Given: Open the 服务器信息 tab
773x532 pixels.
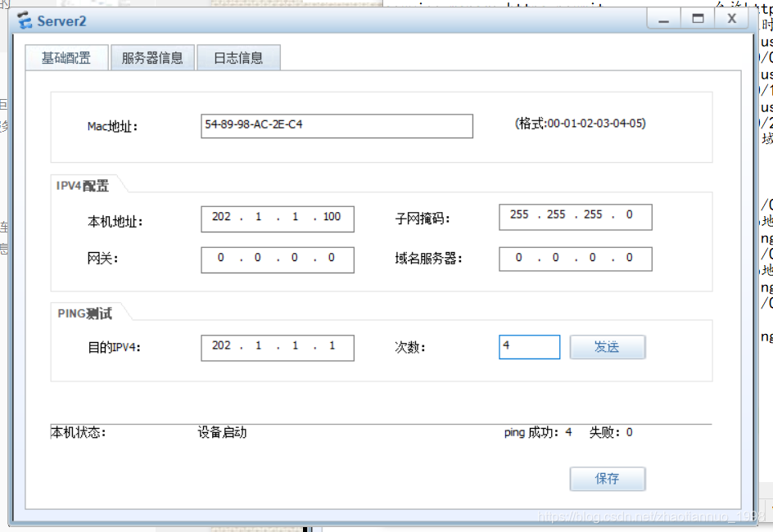Looking at the screenshot, I should pyautogui.click(x=152, y=57).
